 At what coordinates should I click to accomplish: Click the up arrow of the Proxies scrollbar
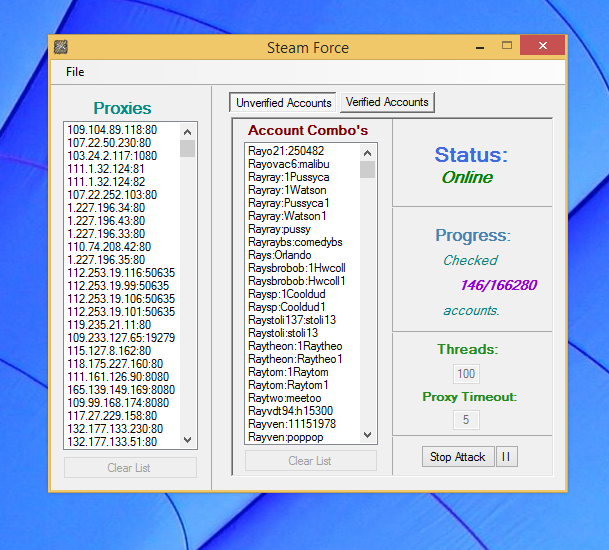188,132
